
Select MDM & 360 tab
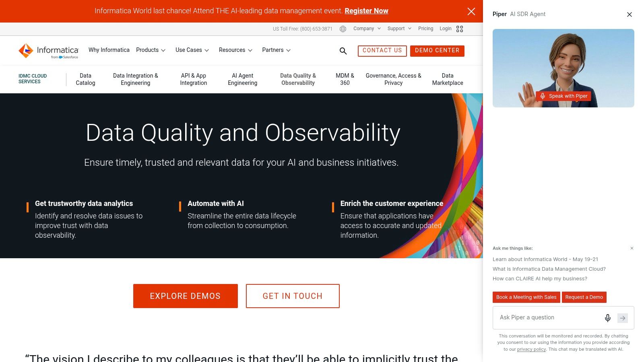(x=345, y=79)
